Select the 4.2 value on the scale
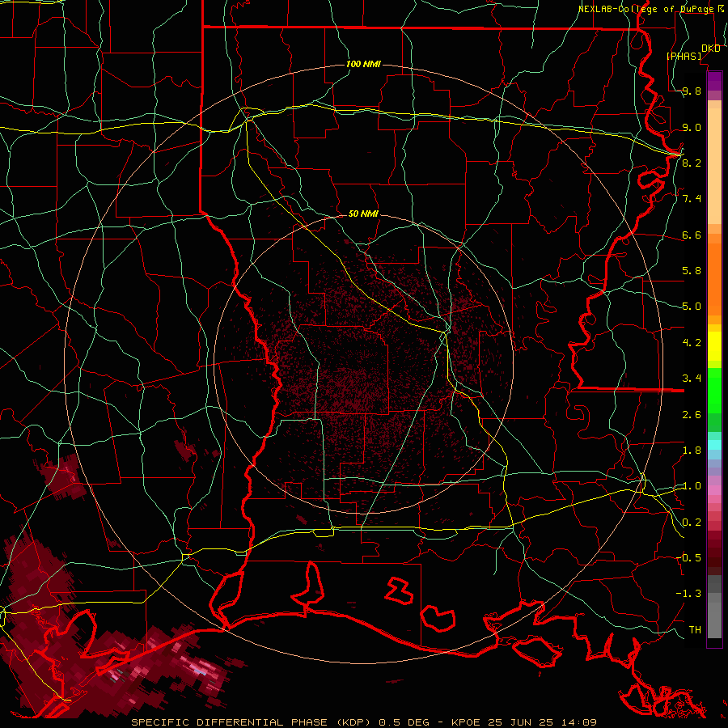This screenshot has width=728, height=728. (x=692, y=343)
